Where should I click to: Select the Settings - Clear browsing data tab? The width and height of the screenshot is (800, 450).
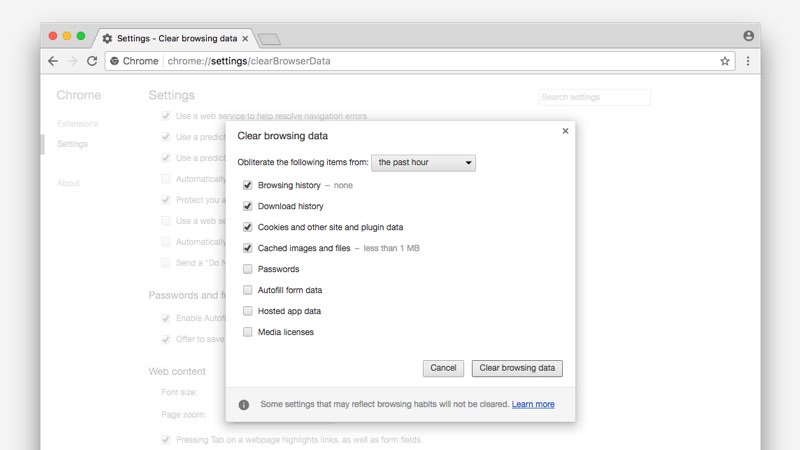(177, 38)
